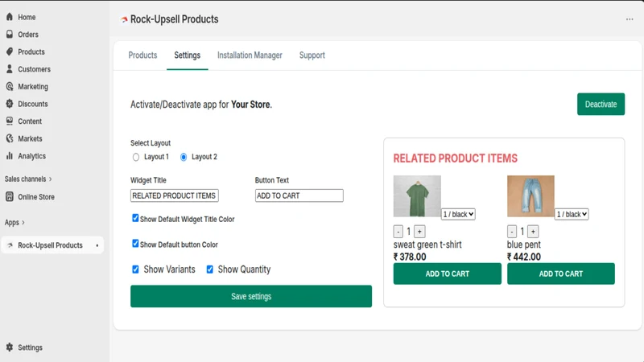Click the Home icon in sidebar
Screen dimensions: 644x362
point(10,17)
